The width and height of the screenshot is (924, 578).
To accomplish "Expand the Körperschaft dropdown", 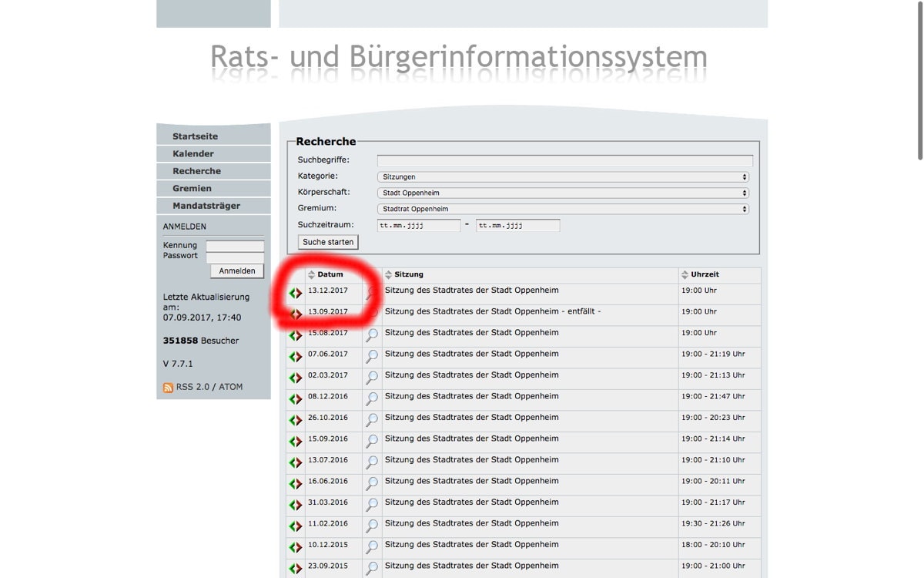I will pos(563,193).
